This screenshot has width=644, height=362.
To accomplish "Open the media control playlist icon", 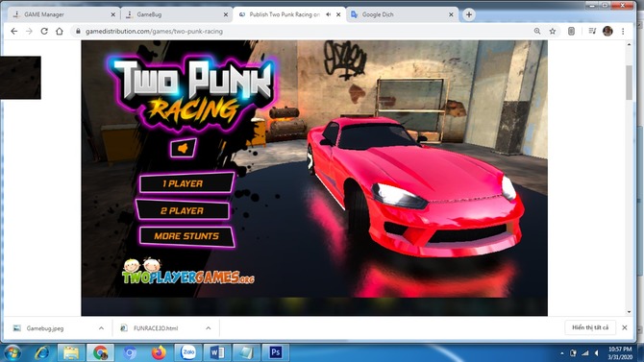I will [592, 31].
